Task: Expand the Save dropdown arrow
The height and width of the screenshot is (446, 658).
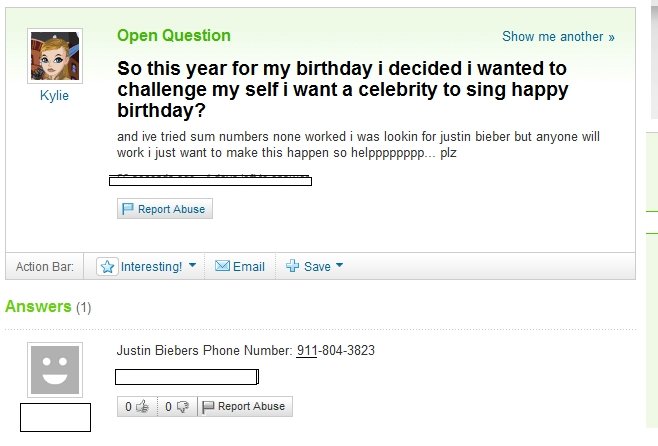Action: [x=339, y=265]
